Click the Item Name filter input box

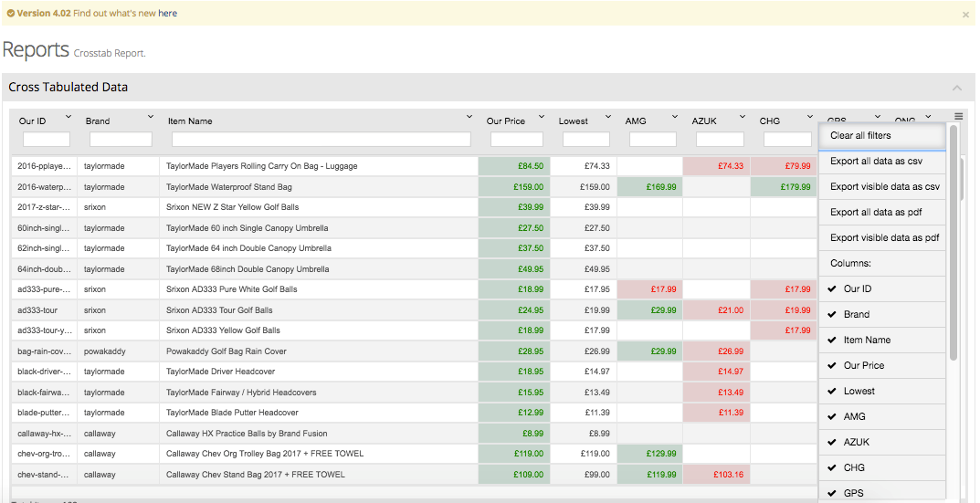click(x=321, y=140)
